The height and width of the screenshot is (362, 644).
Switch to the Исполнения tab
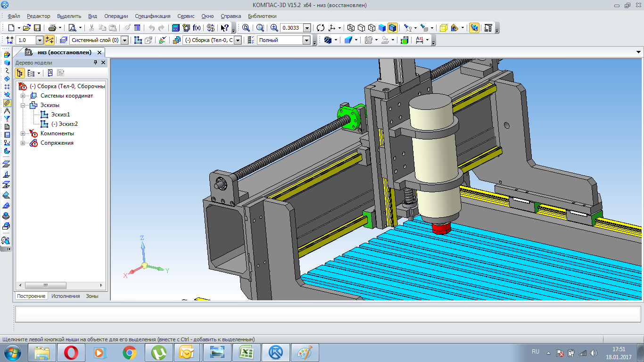tap(66, 296)
